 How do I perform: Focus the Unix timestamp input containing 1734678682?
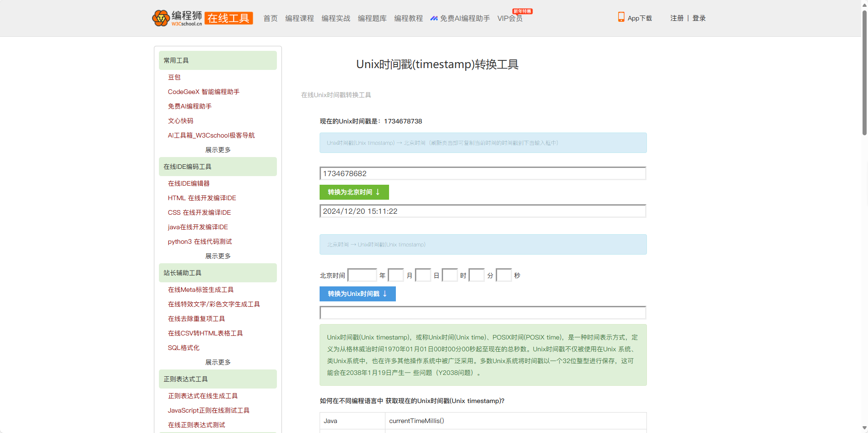tap(483, 173)
